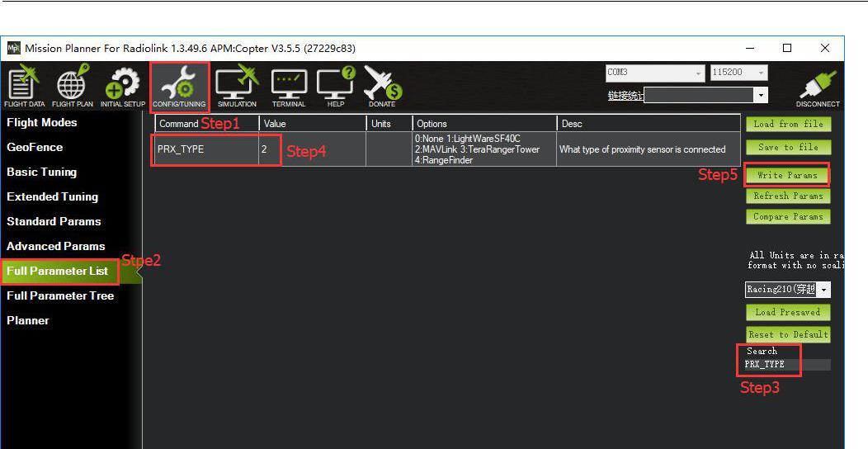868x449 pixels.
Task: Click the empty Units cell for PRX_TYPE
Action: coord(389,149)
